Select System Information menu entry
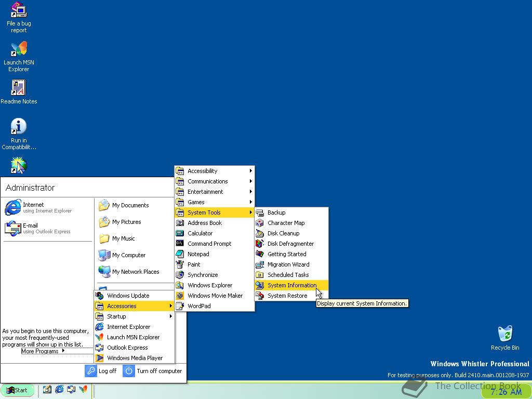The image size is (532, 399). coord(291,285)
